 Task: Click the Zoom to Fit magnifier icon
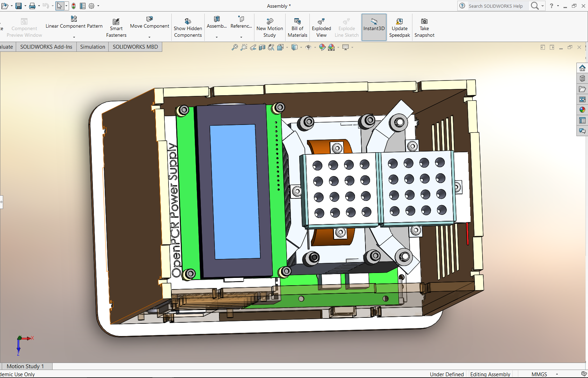point(234,47)
